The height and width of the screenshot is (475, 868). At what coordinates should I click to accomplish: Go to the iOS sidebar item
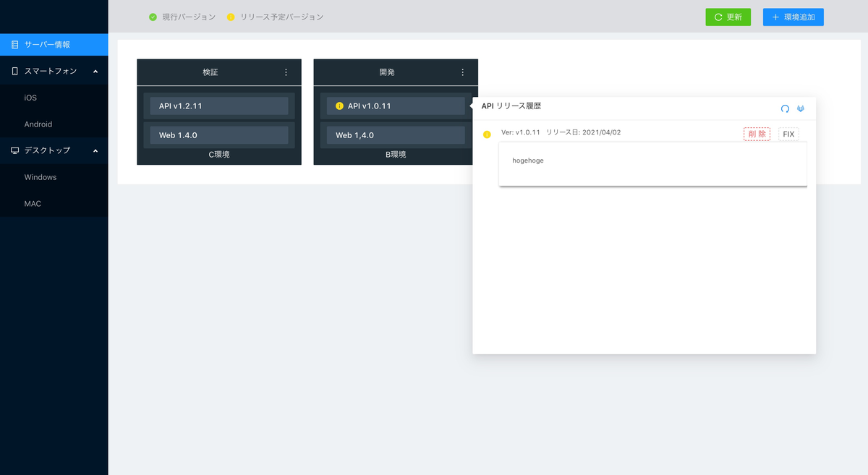[54, 98]
